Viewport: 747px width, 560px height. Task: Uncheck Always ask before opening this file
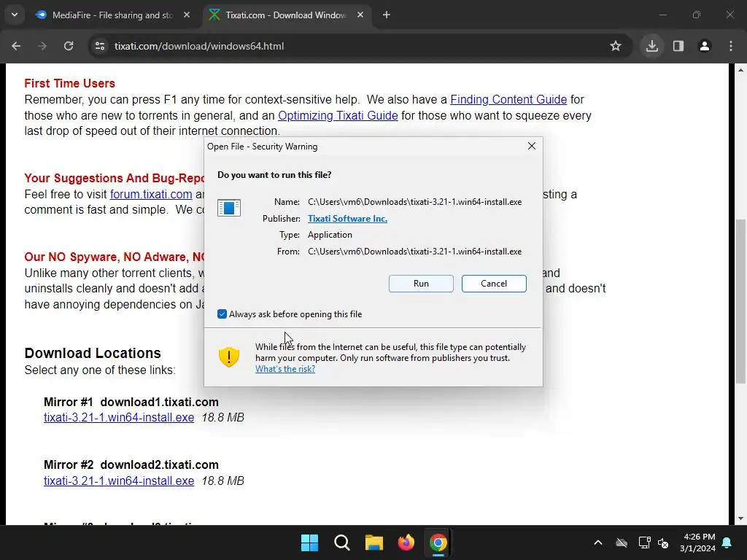[222, 314]
